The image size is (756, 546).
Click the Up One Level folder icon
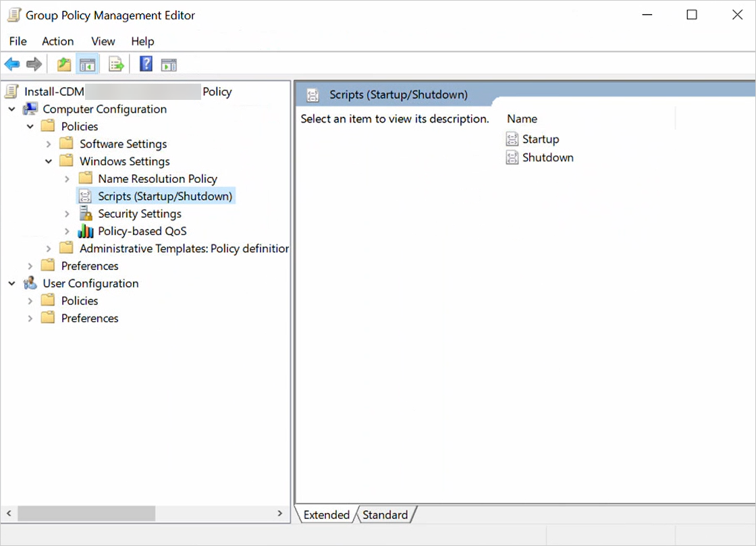[64, 65]
